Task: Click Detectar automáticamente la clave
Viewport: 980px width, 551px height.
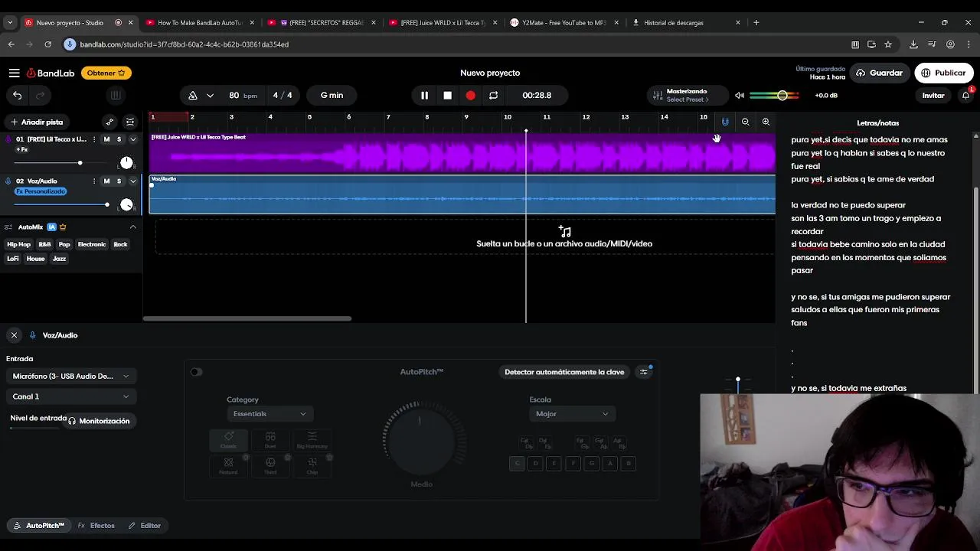Action: coord(564,372)
